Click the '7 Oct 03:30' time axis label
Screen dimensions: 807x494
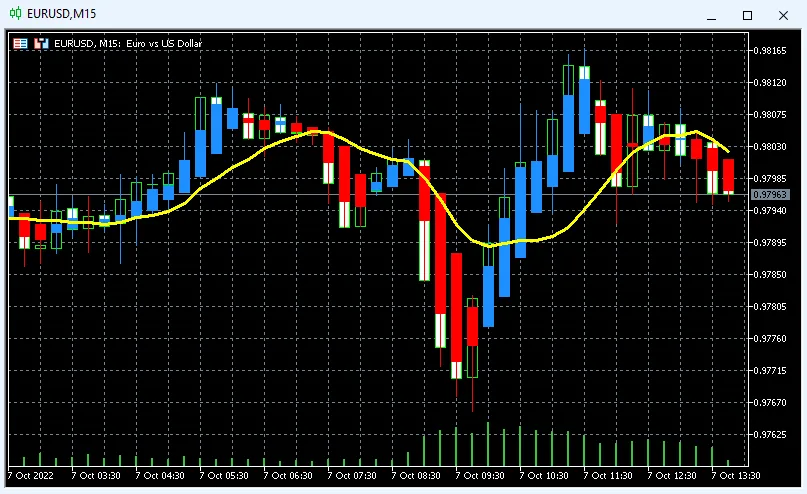tap(96, 475)
